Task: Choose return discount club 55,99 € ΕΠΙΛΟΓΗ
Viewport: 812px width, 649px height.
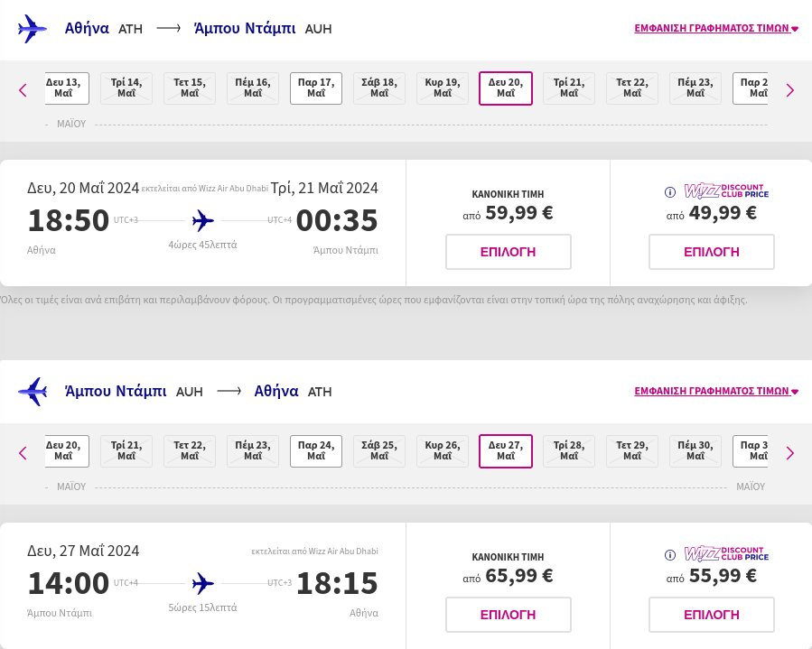Action: [x=712, y=615]
